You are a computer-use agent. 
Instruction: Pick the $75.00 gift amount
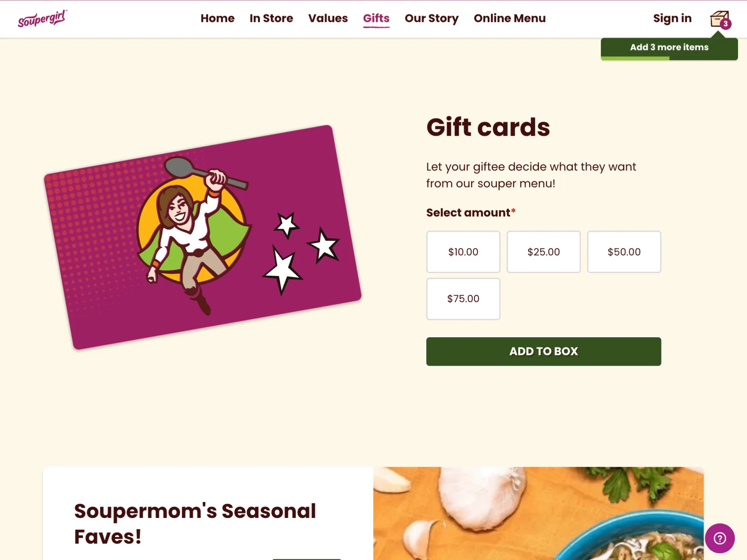pyautogui.click(x=463, y=299)
